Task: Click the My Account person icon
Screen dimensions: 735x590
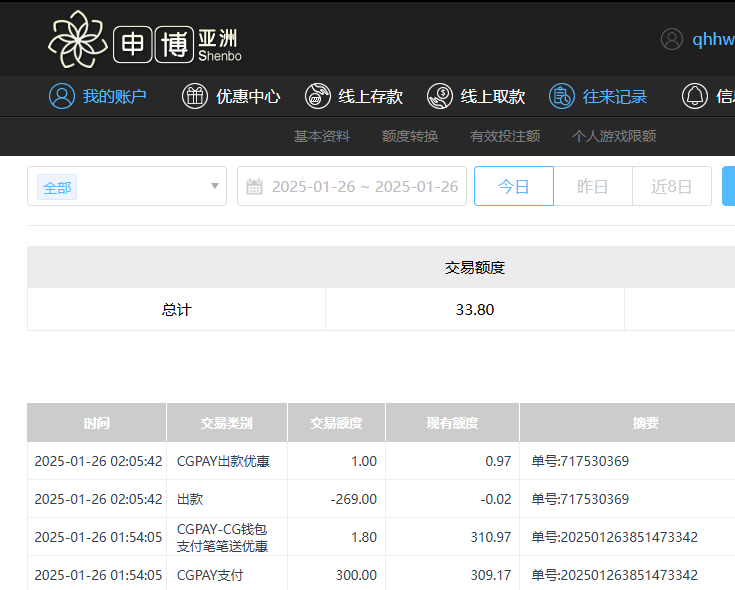Action: pos(62,96)
